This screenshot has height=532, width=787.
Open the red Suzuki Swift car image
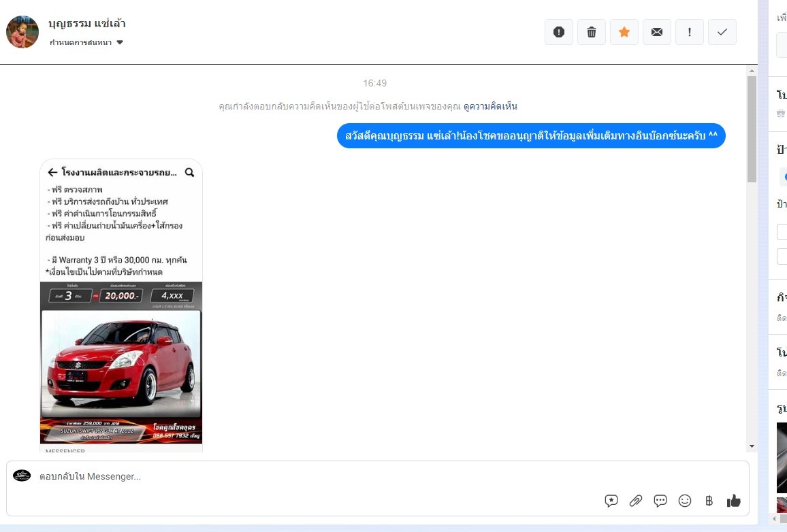click(121, 363)
